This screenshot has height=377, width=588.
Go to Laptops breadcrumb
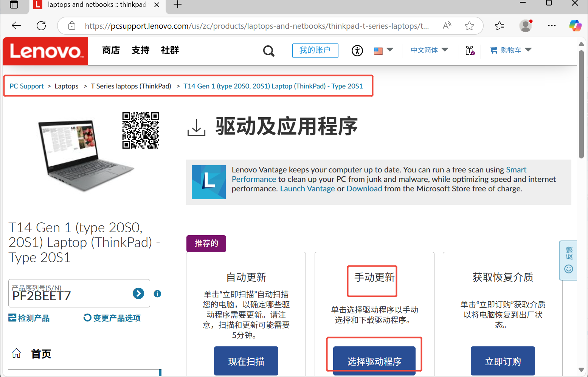click(x=67, y=86)
